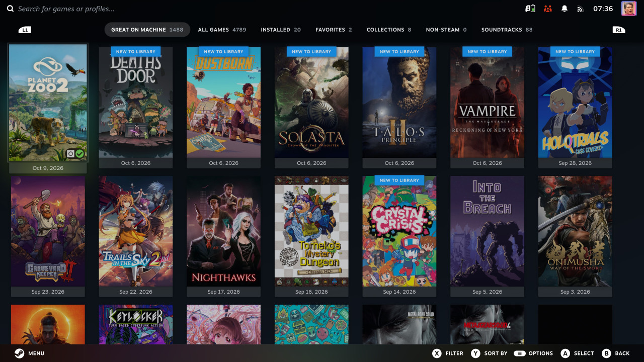Open the Nighthawks game cover
644x362 pixels.
coord(223,231)
